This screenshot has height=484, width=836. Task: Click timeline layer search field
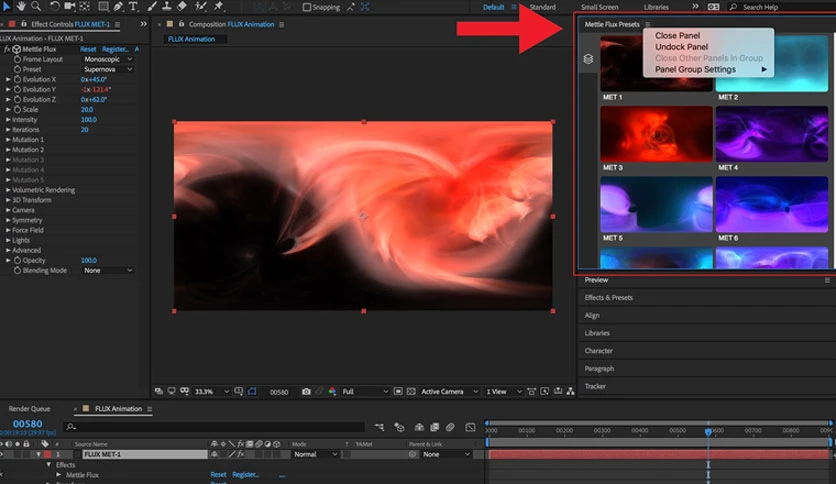tap(214, 426)
